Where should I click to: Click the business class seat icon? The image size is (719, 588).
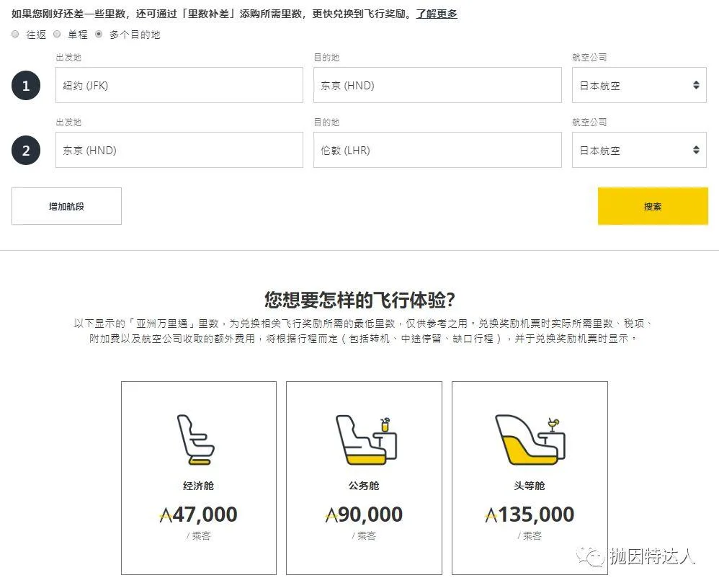coord(364,440)
